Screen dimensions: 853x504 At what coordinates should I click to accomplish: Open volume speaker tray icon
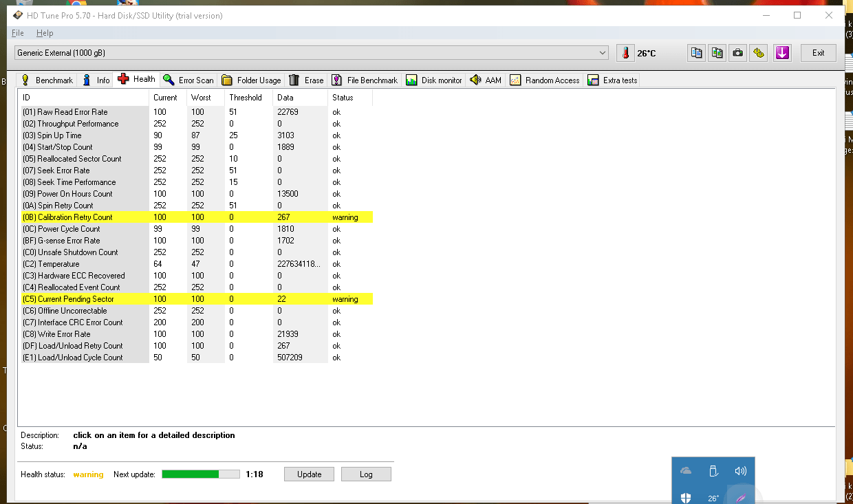point(740,471)
